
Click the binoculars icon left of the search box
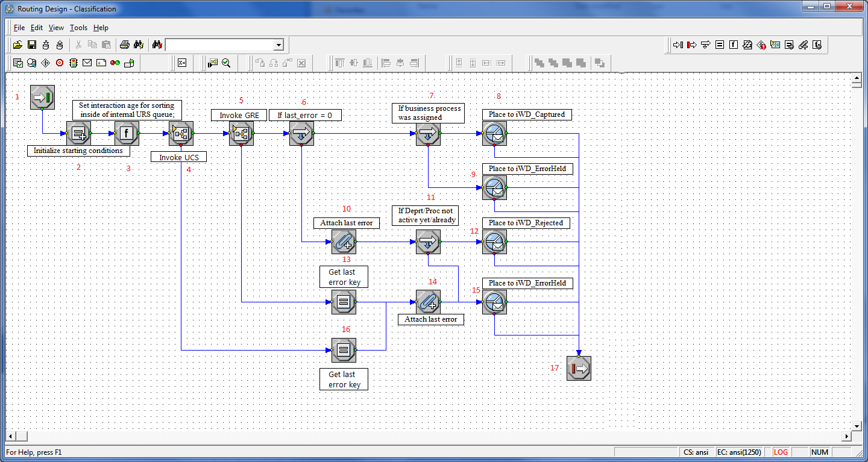157,45
